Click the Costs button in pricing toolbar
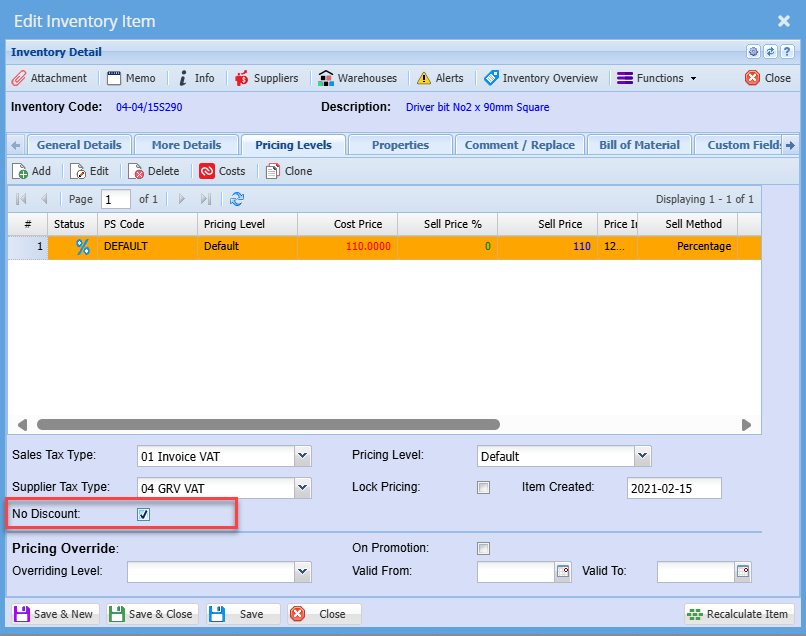This screenshot has height=636, width=806. click(x=222, y=171)
